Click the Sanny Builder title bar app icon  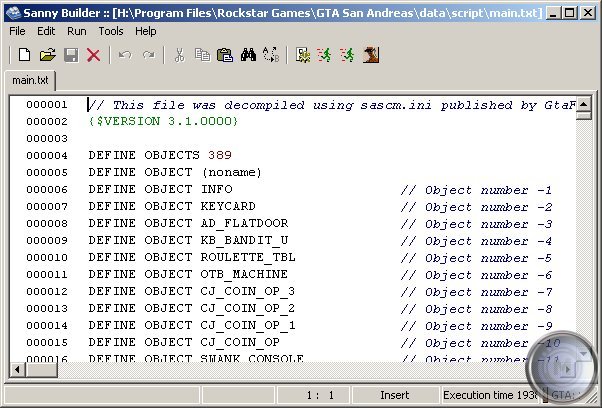13,13
